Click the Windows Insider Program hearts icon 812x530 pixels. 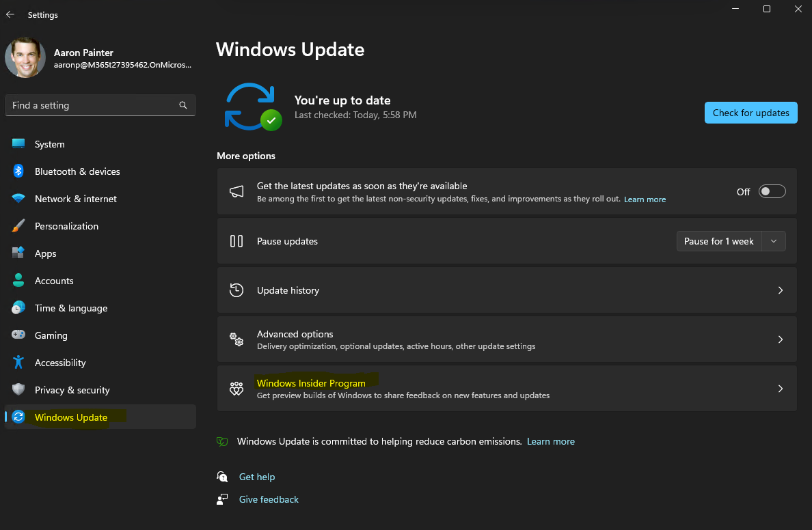coord(236,389)
